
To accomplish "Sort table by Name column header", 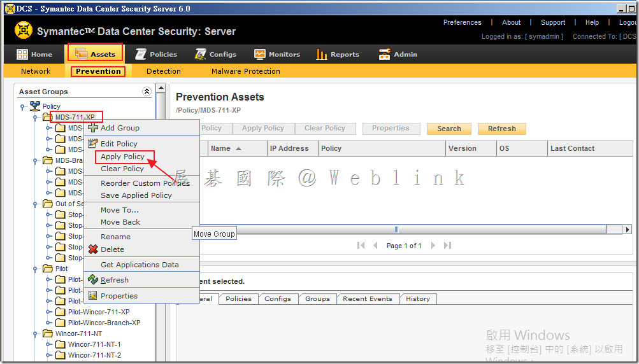I will pos(237,149).
